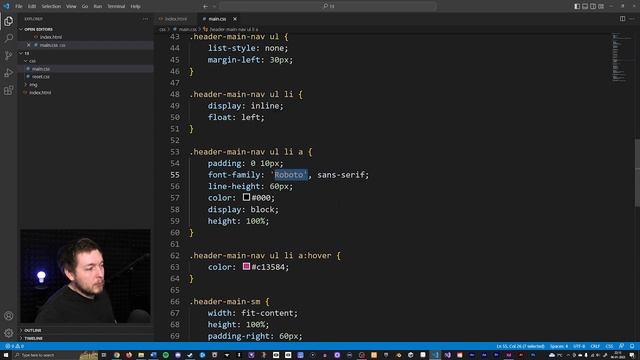Open the #c13584 color swatch picker
640x360 pixels.
click(x=246, y=267)
